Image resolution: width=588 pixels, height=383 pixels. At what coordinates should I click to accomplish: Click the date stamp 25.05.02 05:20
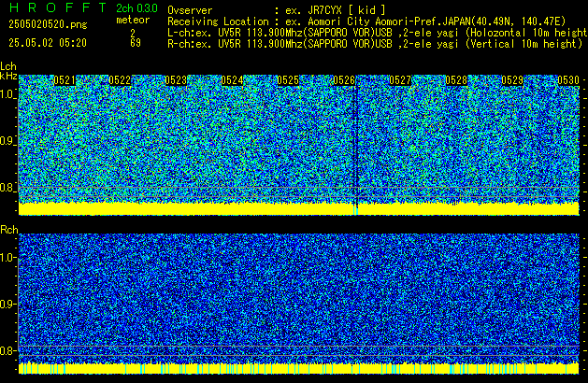pyautogui.click(x=48, y=43)
